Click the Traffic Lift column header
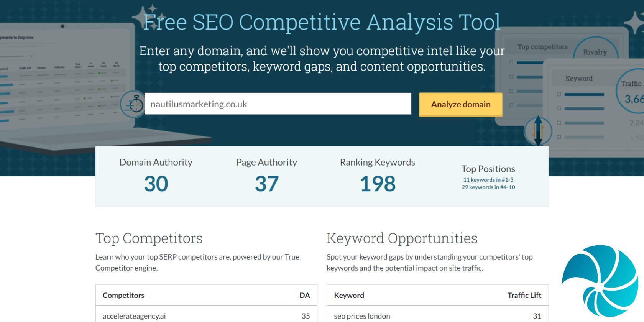The width and height of the screenshot is (644, 322). pyautogui.click(x=524, y=295)
